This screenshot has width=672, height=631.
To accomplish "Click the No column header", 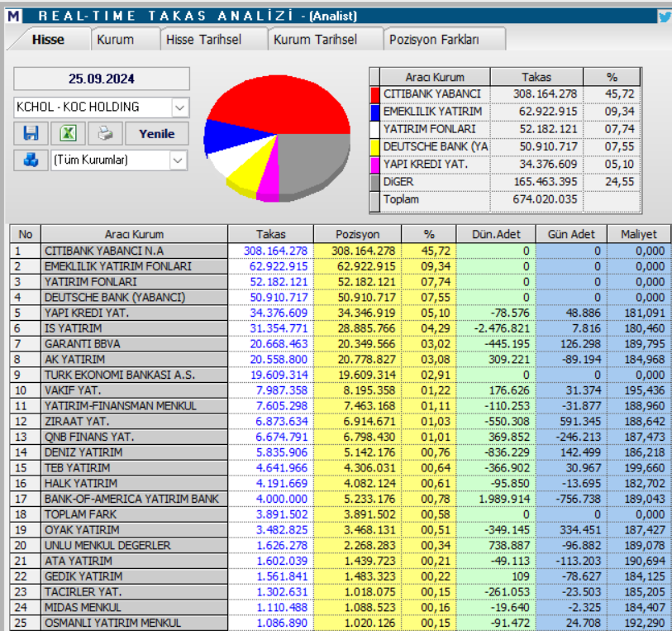I will point(26,235).
